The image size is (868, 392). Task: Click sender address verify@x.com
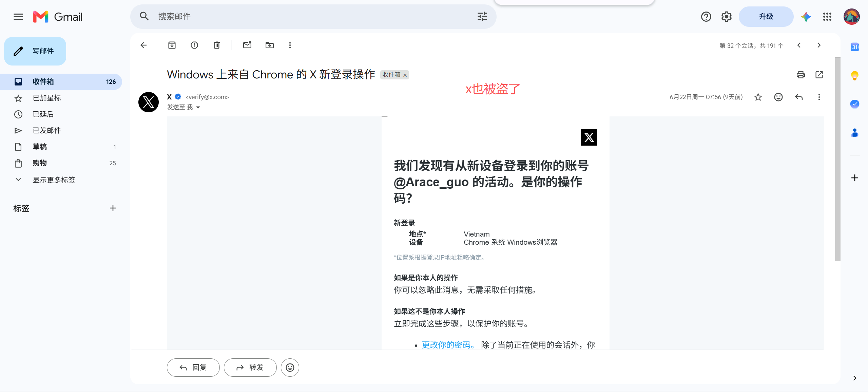[x=207, y=97]
